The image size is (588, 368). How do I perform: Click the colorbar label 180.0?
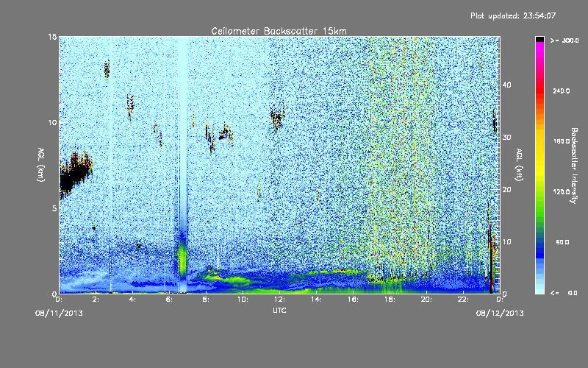click(562, 141)
